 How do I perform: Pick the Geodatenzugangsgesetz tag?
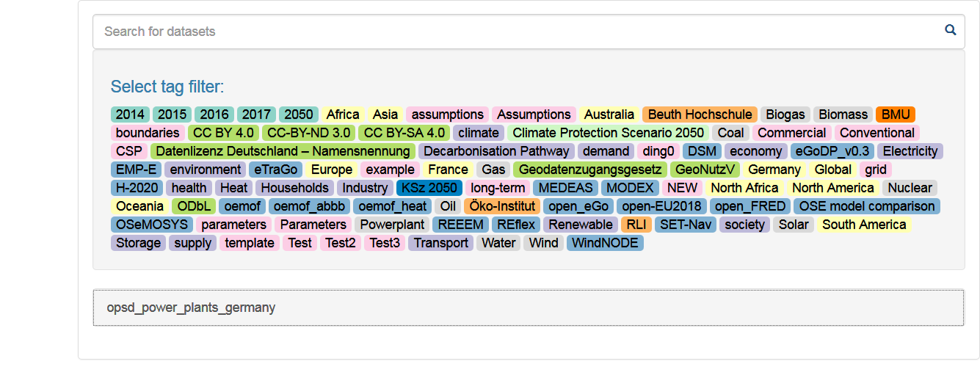(590, 170)
